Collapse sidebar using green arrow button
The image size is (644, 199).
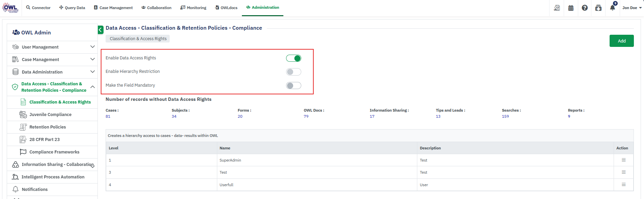click(x=101, y=30)
